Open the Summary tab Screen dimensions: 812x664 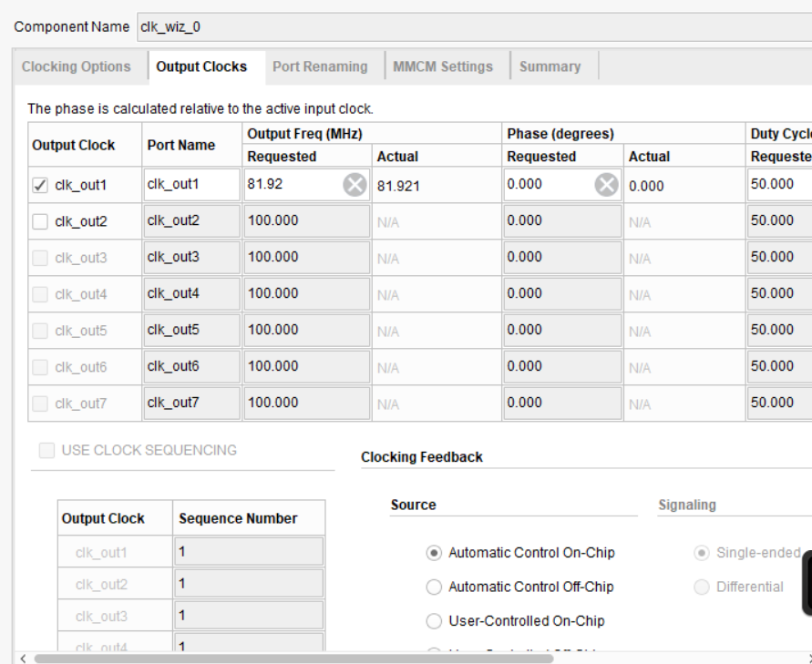[x=550, y=66]
